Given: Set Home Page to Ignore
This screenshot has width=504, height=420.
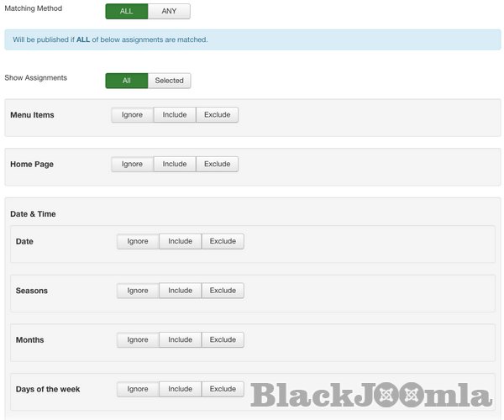Looking at the screenshot, I should pyautogui.click(x=132, y=165).
